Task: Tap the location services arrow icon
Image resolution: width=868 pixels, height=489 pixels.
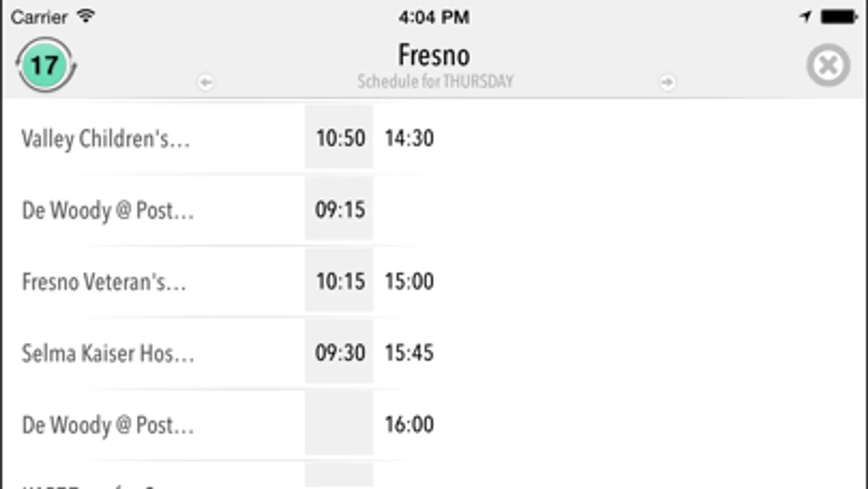Action: (x=805, y=17)
